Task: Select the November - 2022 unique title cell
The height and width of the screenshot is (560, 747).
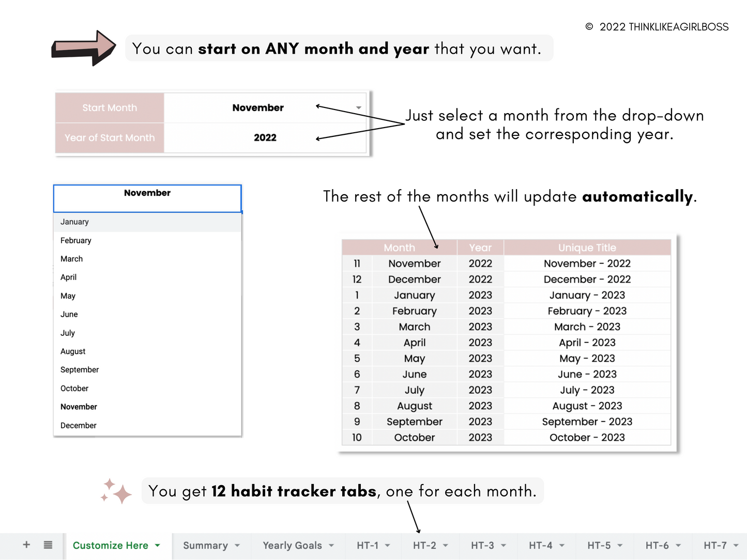Action: click(x=587, y=263)
